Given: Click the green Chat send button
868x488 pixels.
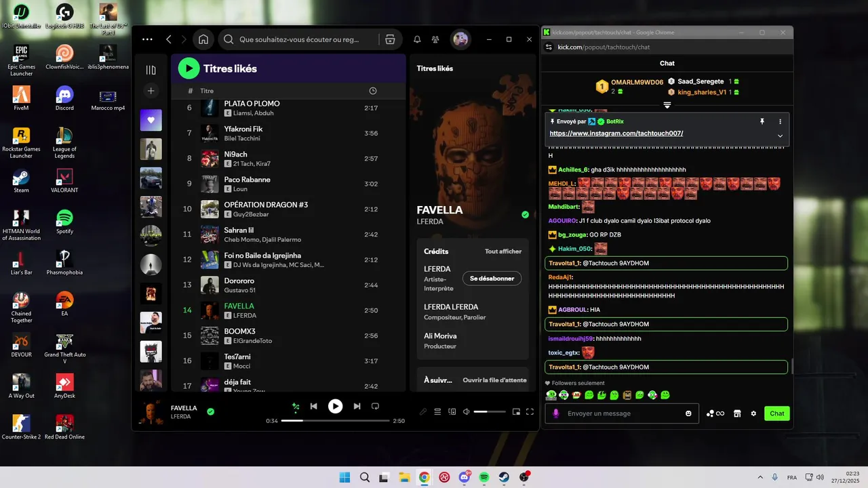Looking at the screenshot, I should (x=776, y=413).
